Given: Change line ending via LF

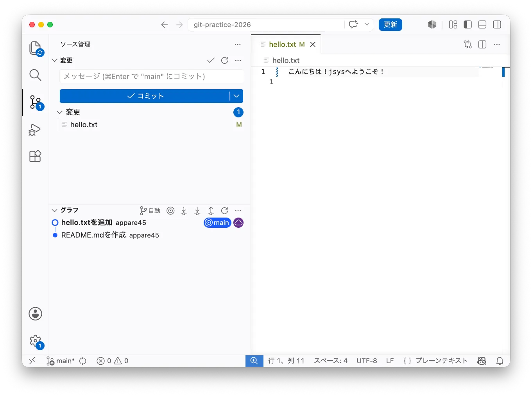Looking at the screenshot, I should coord(390,361).
